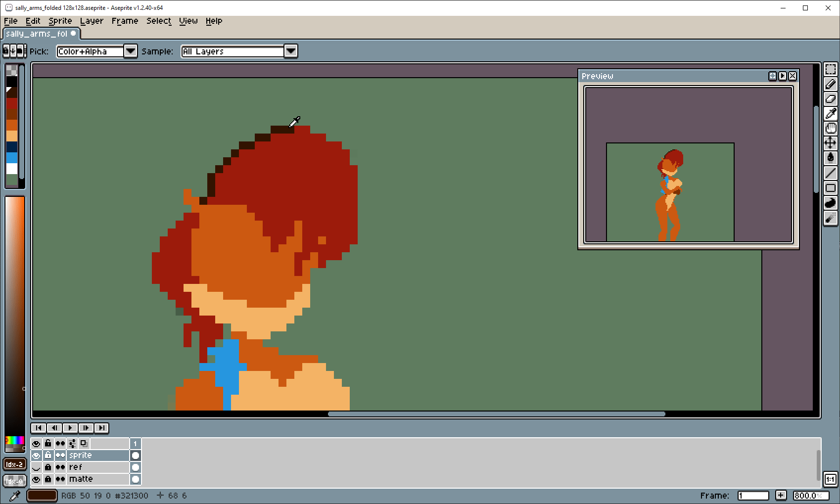Hide the sprite layer
This screenshot has height=504, width=840.
click(x=36, y=456)
